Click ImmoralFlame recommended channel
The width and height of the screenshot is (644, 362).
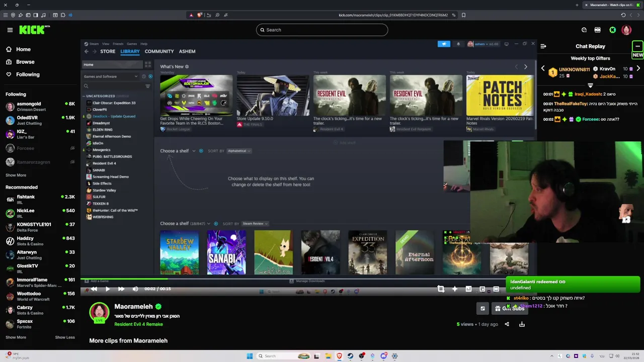point(40,282)
